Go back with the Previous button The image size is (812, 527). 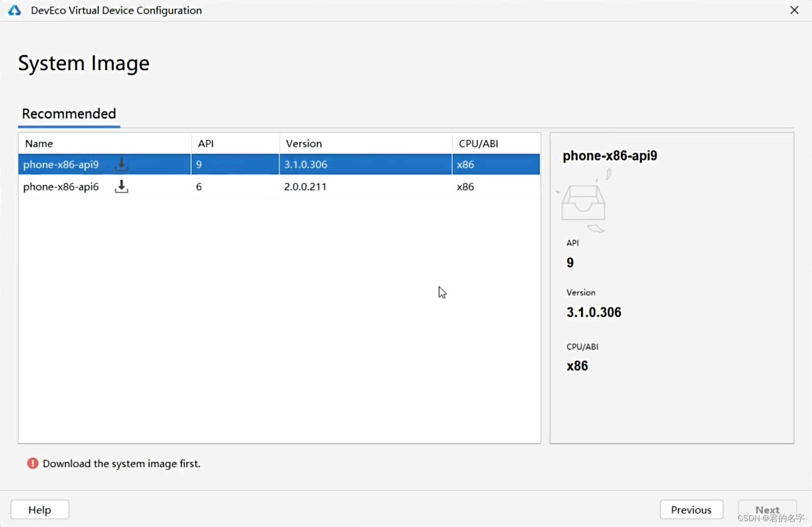pyautogui.click(x=691, y=509)
